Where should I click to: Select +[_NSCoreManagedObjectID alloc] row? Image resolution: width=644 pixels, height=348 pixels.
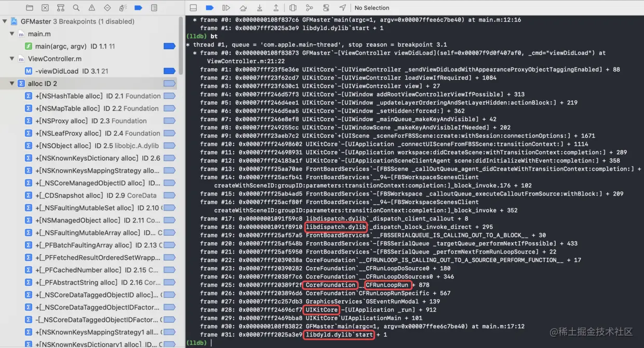coord(89,183)
